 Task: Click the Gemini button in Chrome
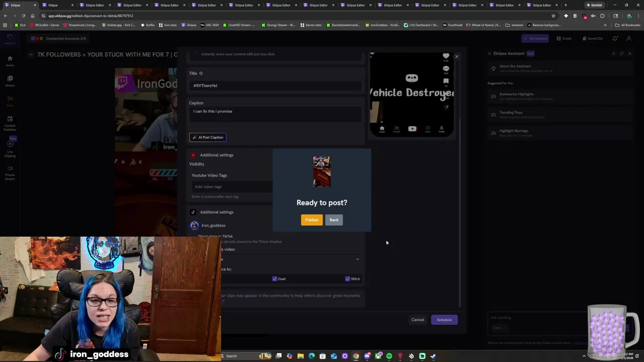594,5
